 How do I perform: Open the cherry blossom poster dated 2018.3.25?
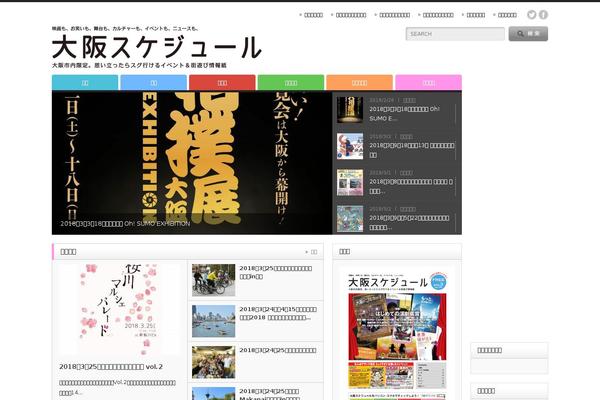(120, 309)
